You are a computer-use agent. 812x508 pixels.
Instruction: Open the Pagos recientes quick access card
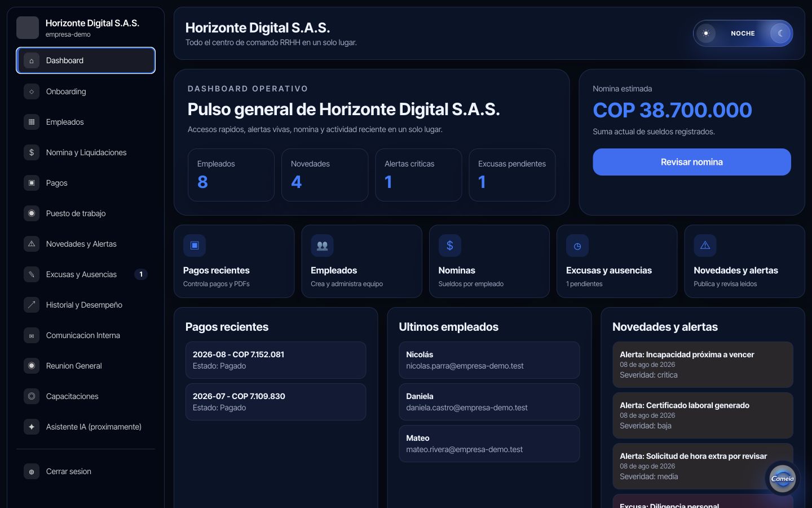[x=234, y=261]
